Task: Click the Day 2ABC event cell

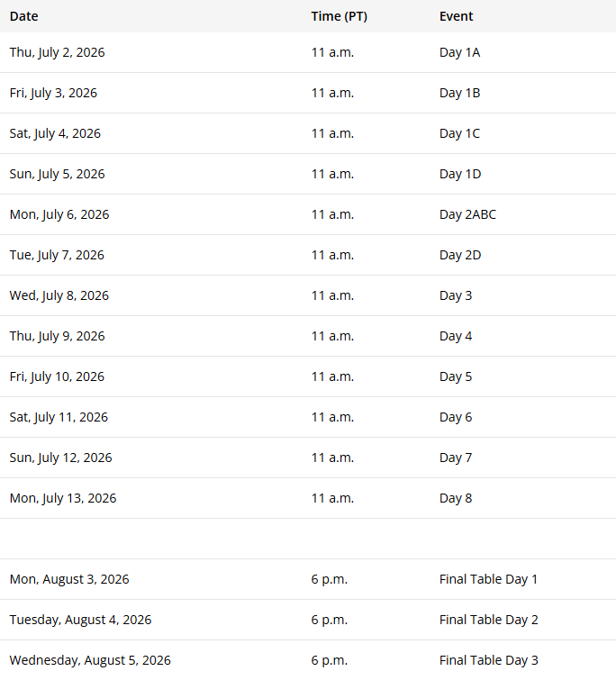Action: [x=467, y=214]
